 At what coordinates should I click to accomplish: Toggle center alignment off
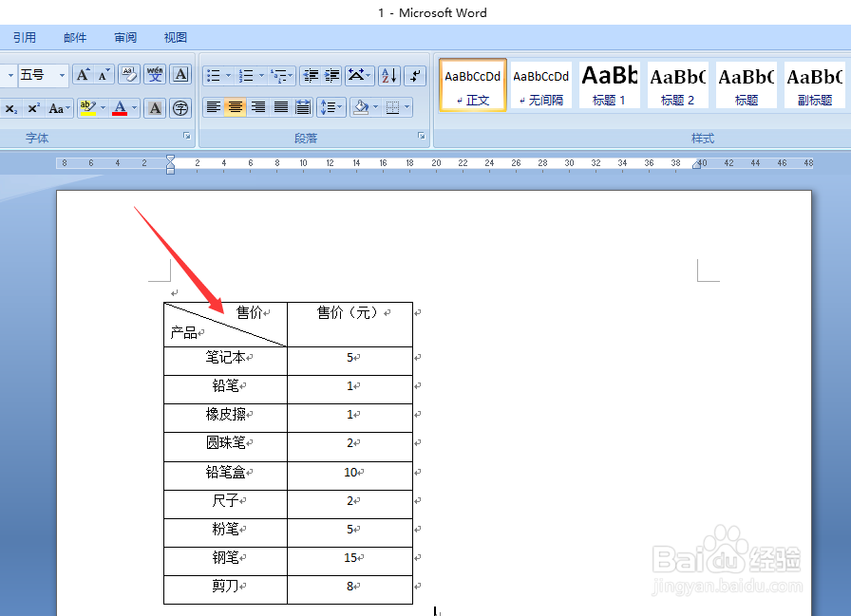(235, 107)
